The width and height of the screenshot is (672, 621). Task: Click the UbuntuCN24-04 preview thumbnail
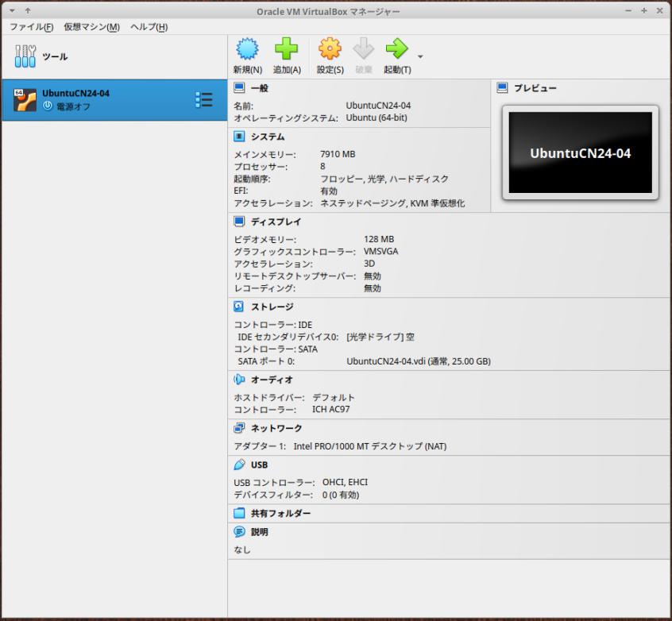581,152
